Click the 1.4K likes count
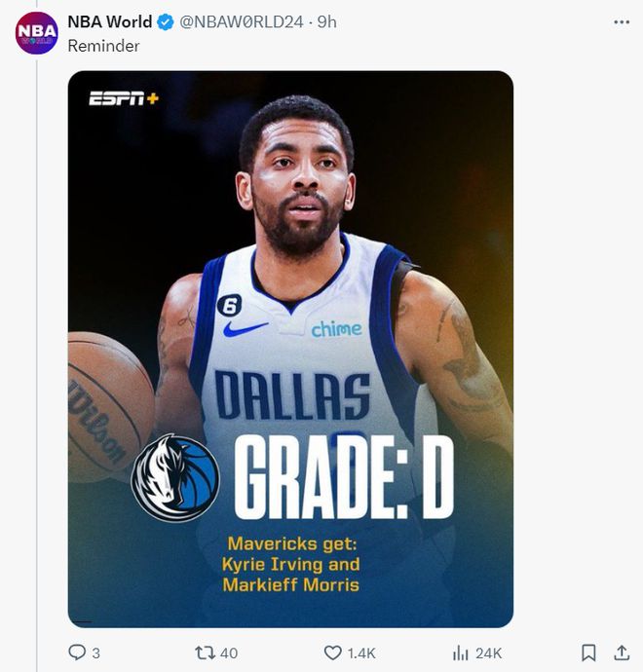Screen dimensions: 643x672 pos(361,653)
